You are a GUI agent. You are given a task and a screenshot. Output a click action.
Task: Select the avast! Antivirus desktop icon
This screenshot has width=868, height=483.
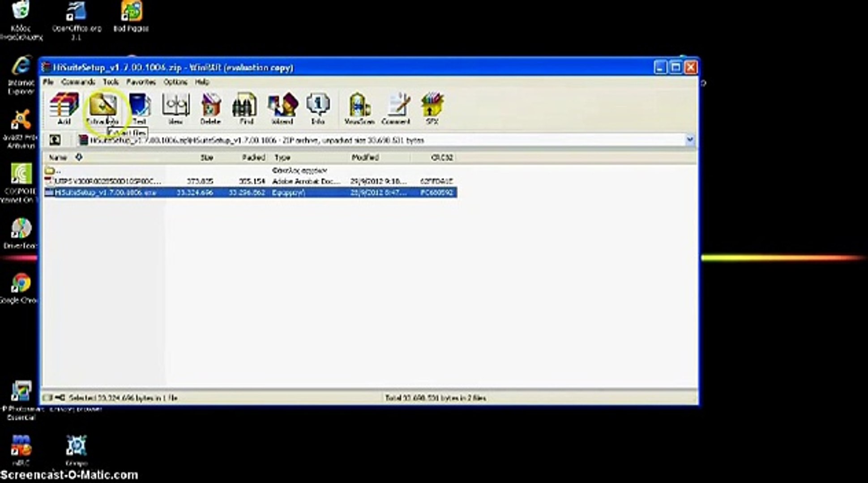20,129
